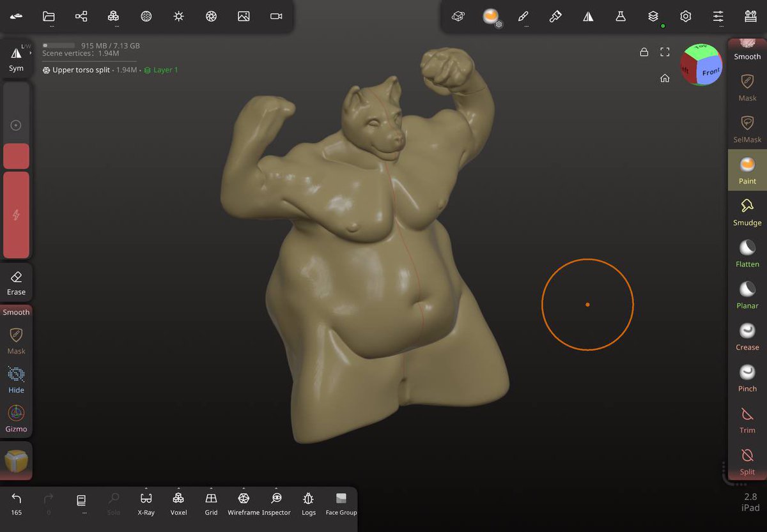Select the Flatten tool
Image resolution: width=767 pixels, height=532 pixels.
click(747, 254)
